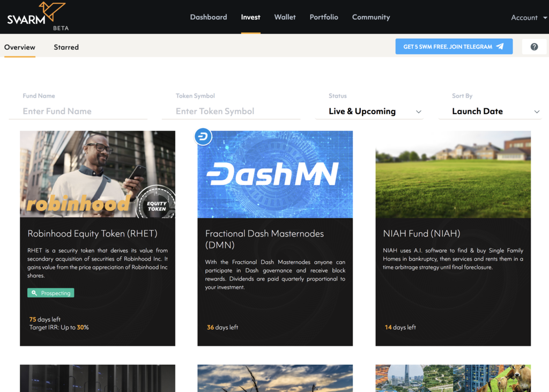Select the Invest menu item
Viewport: 549px width, 392px height.
click(x=250, y=17)
